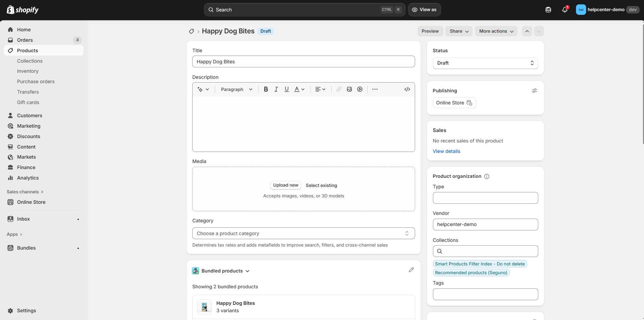Insert a video using the editor toolbar
This screenshot has height=320, width=644.
pos(360,89)
